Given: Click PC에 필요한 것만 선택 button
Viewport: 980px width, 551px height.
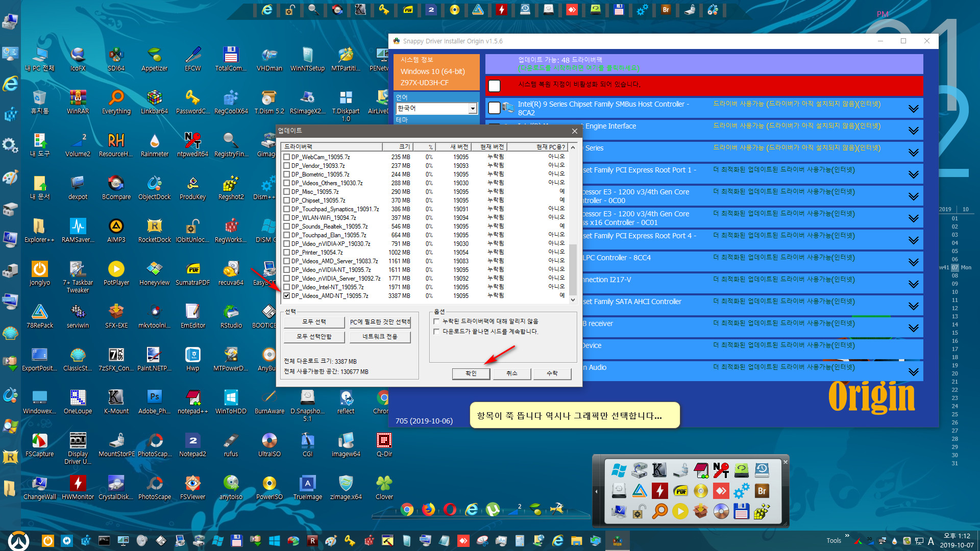Looking at the screenshot, I should 380,322.
